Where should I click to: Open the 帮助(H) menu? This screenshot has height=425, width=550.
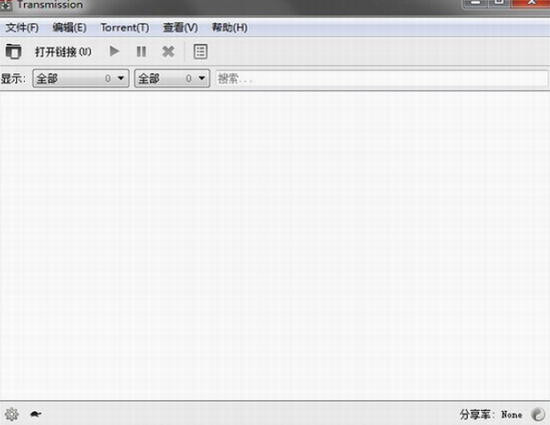[230, 27]
